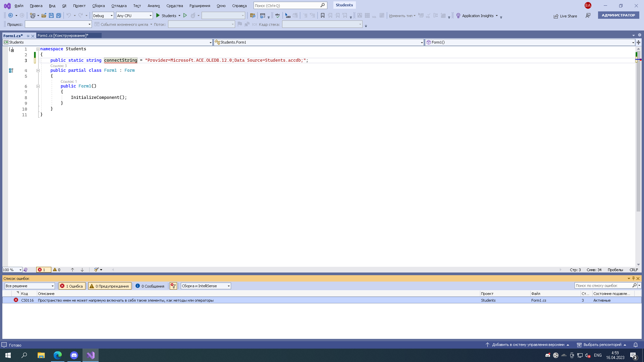The width and height of the screenshot is (644, 362).
Task: Click Добавить в систему управления версиями
Action: pos(528,345)
